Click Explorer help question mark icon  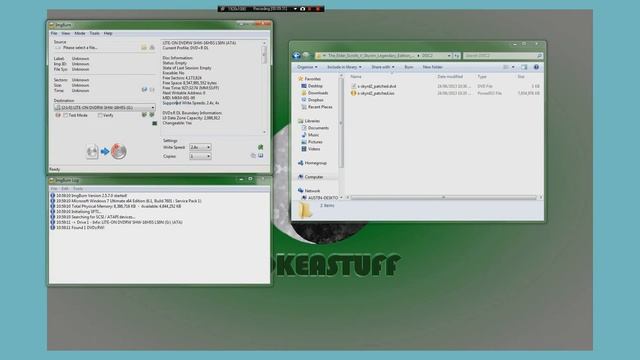536,67
